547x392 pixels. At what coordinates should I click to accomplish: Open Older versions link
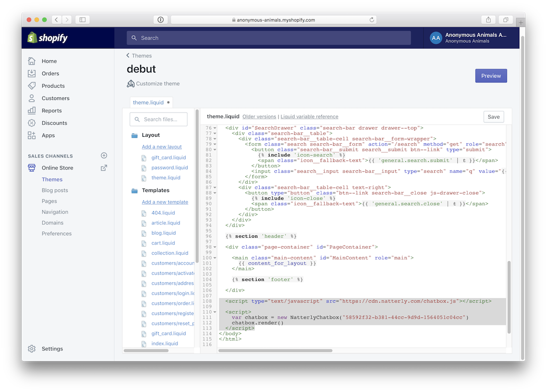click(259, 117)
